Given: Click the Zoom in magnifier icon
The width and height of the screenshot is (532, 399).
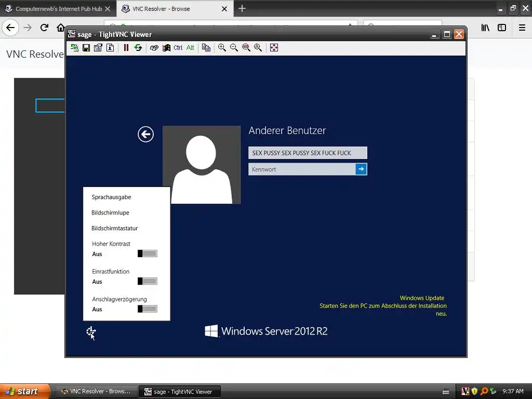Looking at the screenshot, I should coord(222,48).
